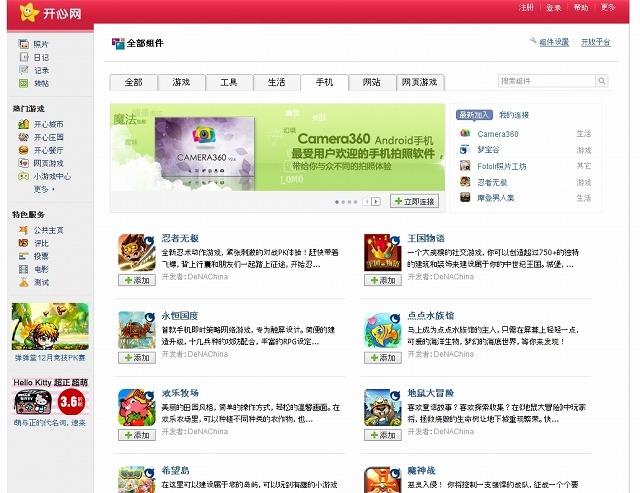Click 添加 button for 王国物语
This screenshot has width=640, height=493.
(383, 280)
